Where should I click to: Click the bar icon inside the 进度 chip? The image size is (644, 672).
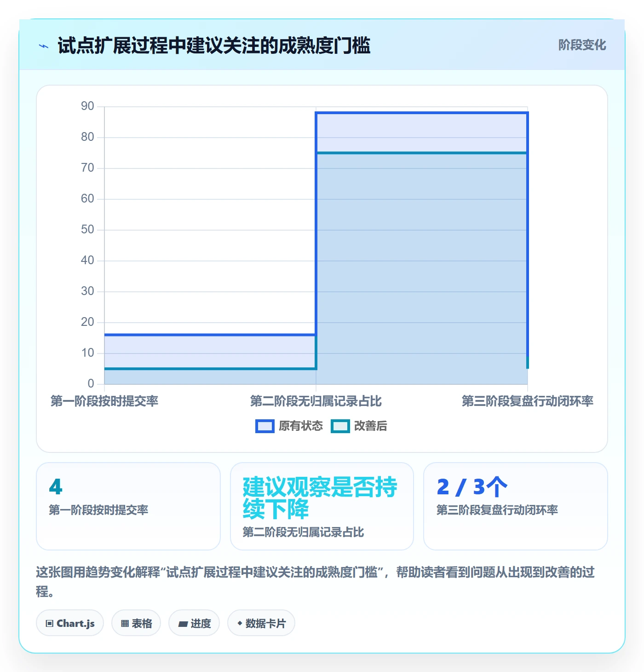pyautogui.click(x=183, y=624)
